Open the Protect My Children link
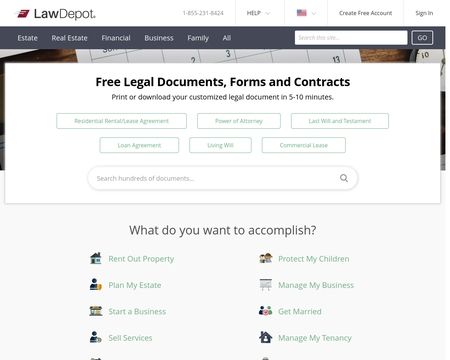The width and height of the screenshot is (450, 360). click(x=314, y=259)
